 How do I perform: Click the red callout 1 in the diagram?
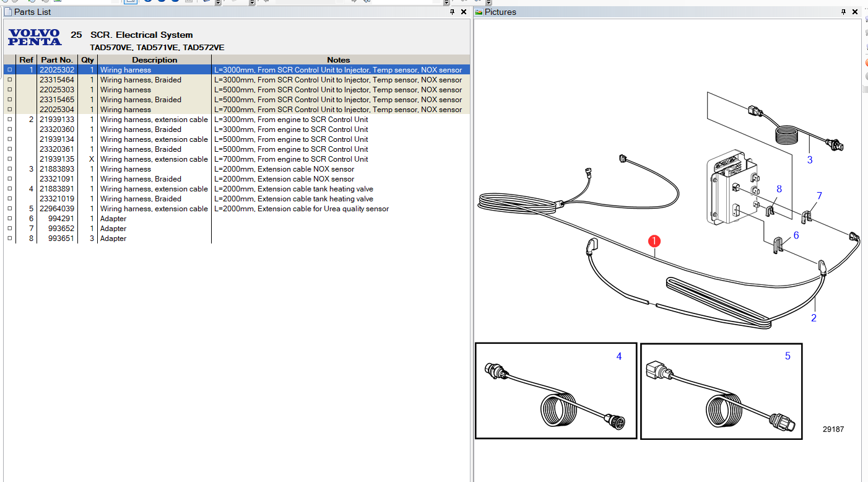click(654, 241)
